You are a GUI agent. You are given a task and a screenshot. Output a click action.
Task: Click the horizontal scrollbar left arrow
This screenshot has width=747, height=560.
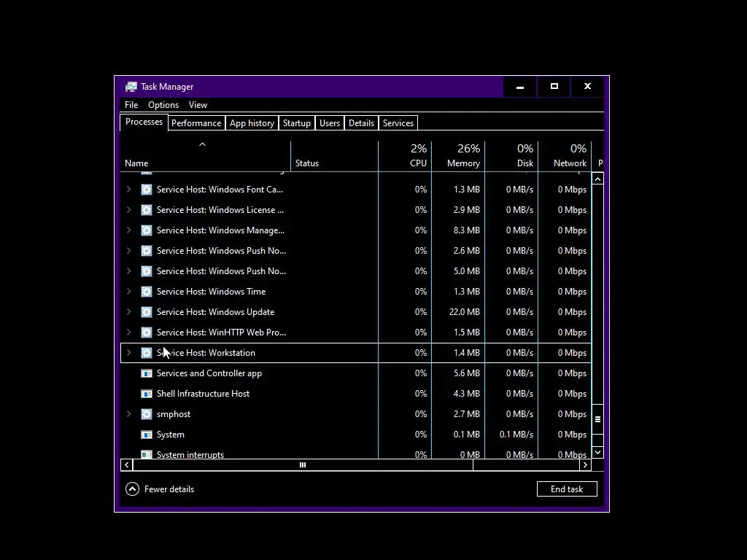pos(127,465)
